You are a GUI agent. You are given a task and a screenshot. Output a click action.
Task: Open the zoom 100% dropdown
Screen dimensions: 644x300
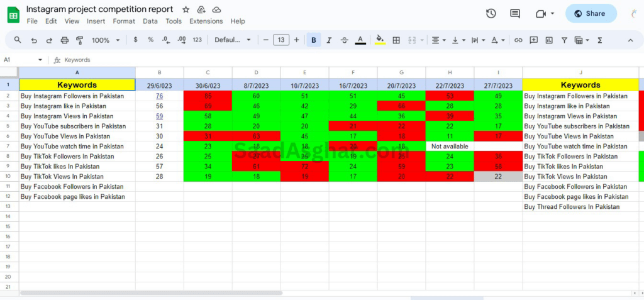click(106, 40)
